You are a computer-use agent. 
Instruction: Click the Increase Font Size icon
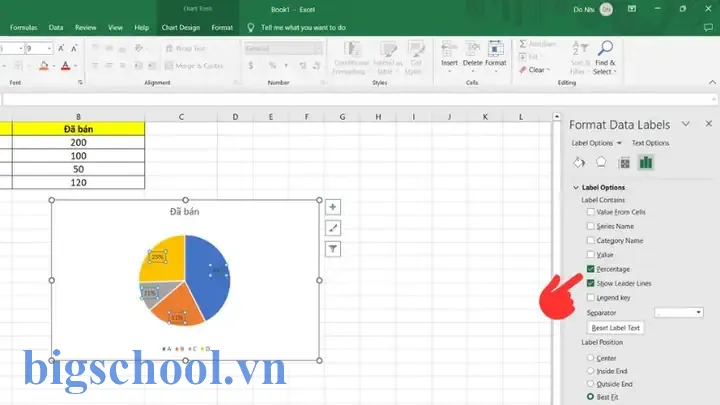click(x=61, y=48)
